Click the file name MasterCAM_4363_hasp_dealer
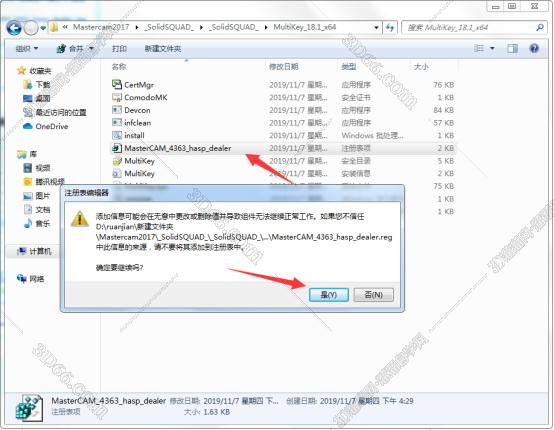The height and width of the screenshot is (430, 554). pos(178,148)
